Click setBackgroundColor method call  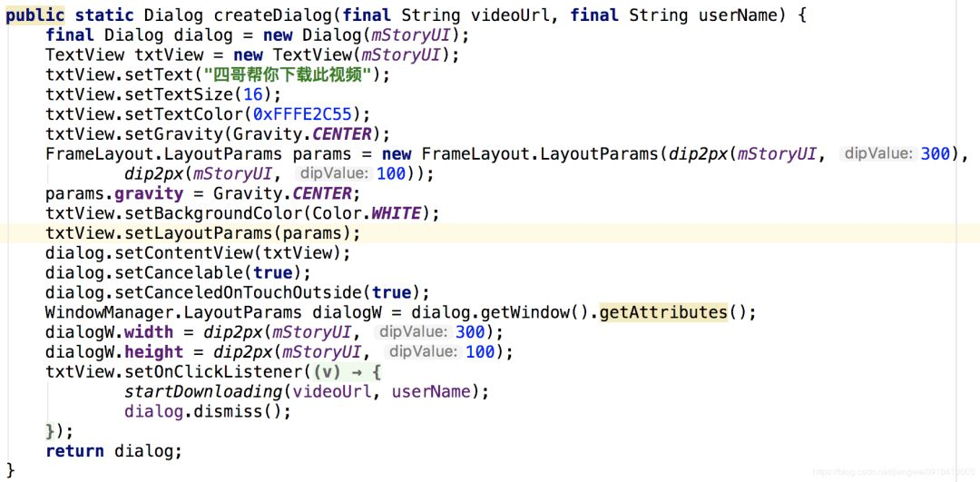click(x=214, y=214)
